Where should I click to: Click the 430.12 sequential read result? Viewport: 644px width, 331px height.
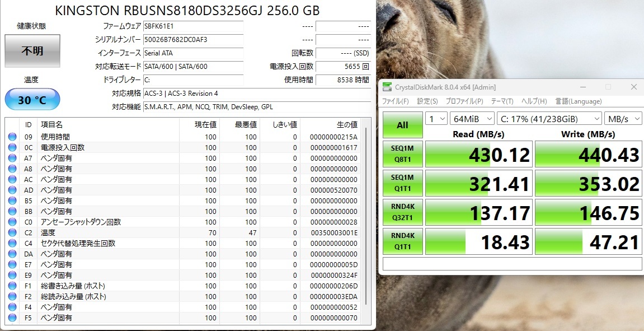pyautogui.click(x=479, y=154)
